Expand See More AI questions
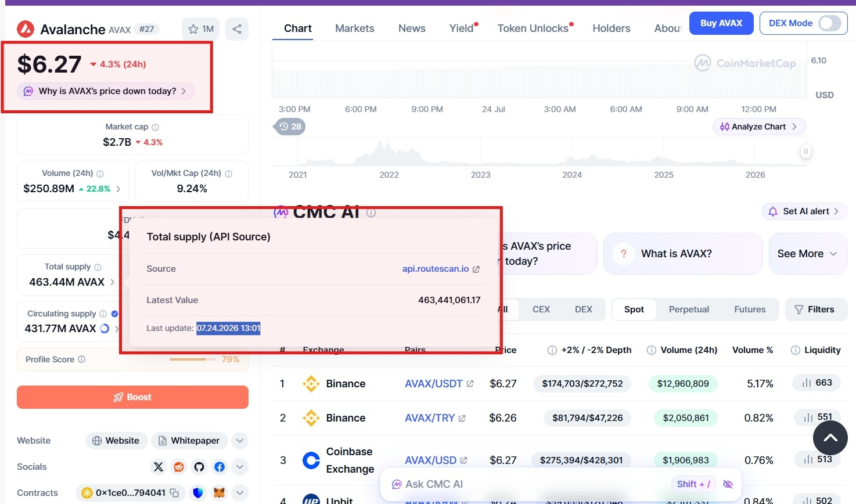This screenshot has width=856, height=504. (808, 254)
